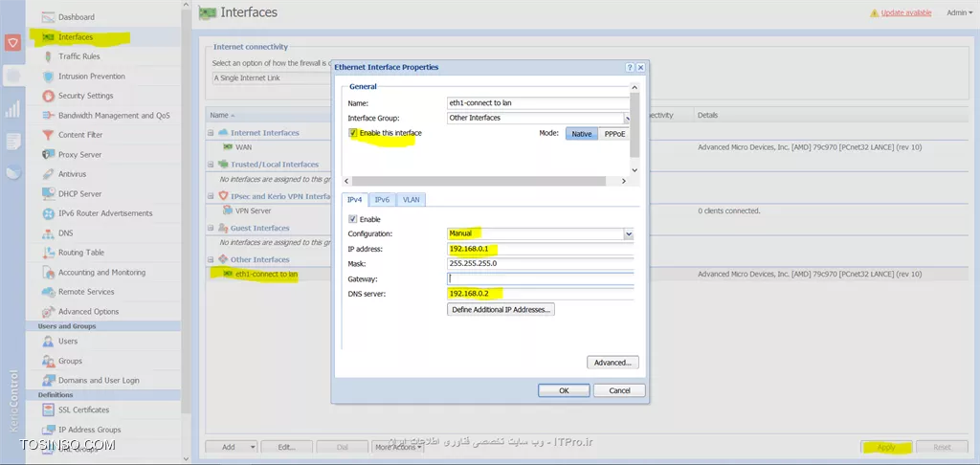Screen dimensions: 980x465
Task: Sort by the Name column header
Action: pos(220,115)
